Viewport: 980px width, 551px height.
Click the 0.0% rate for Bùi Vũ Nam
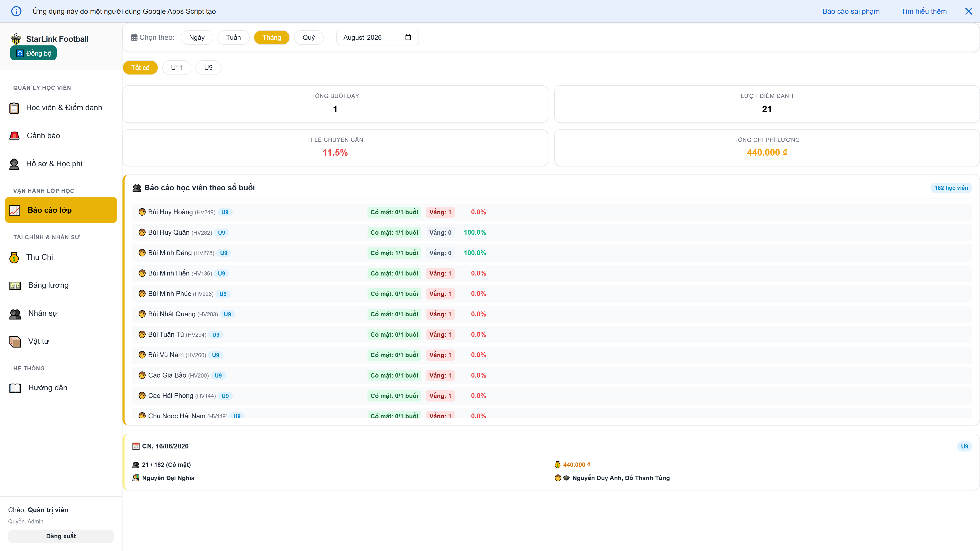pyautogui.click(x=478, y=355)
